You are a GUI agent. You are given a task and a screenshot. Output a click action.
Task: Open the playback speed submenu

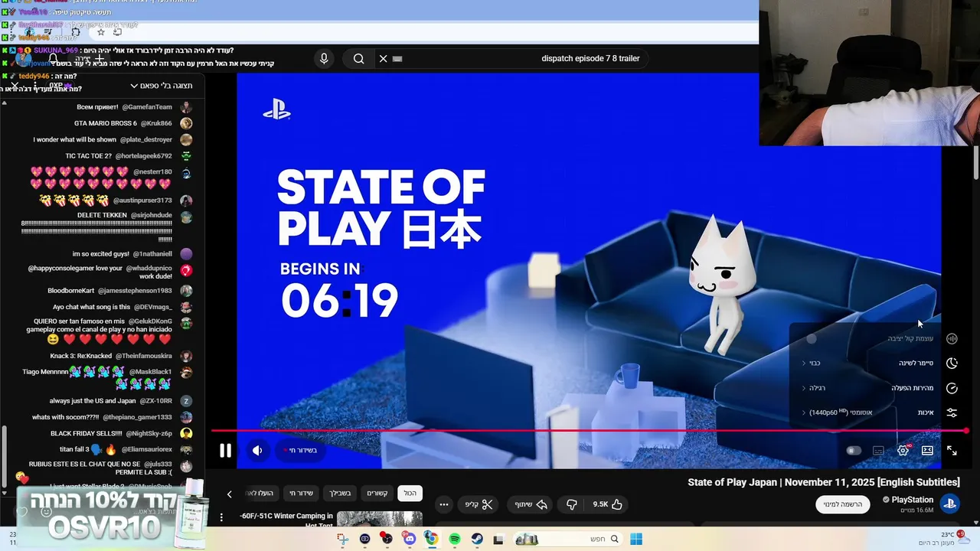(872, 388)
